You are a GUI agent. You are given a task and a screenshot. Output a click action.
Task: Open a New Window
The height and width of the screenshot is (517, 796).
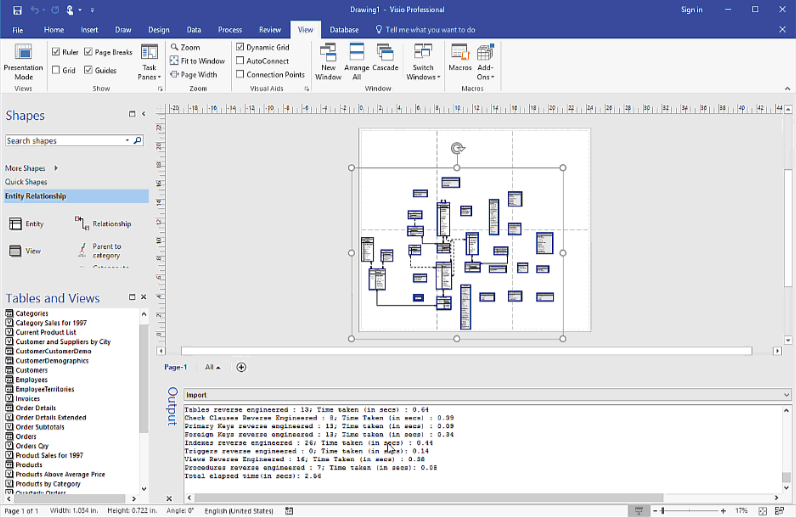(x=328, y=62)
